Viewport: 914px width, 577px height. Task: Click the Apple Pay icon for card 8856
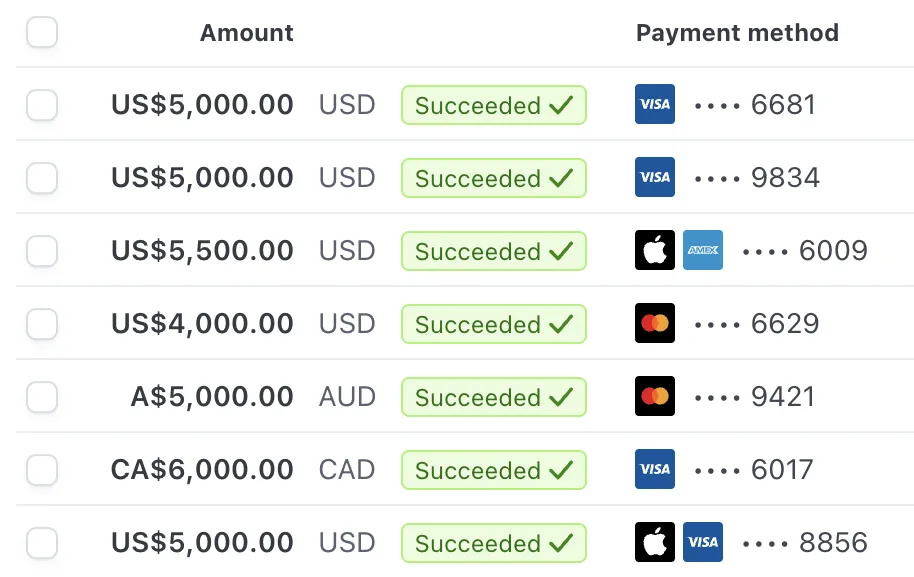coord(655,542)
